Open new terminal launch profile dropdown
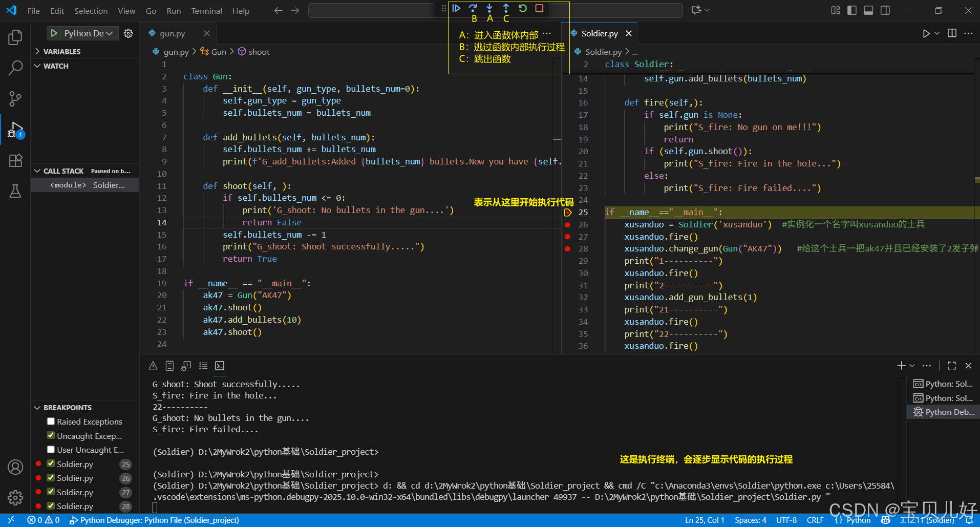980x527 pixels. click(x=912, y=366)
